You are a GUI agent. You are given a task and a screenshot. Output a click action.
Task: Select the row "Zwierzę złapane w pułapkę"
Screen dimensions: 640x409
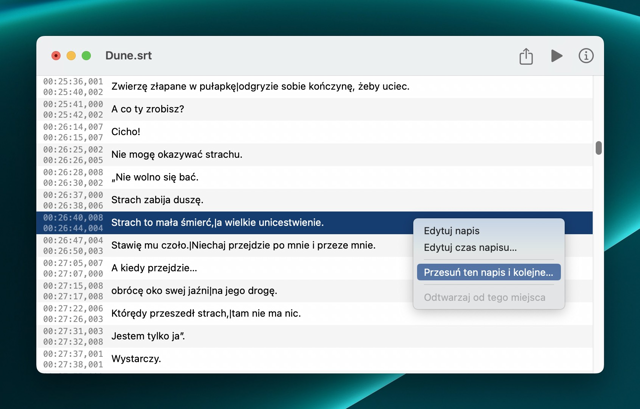315,87
